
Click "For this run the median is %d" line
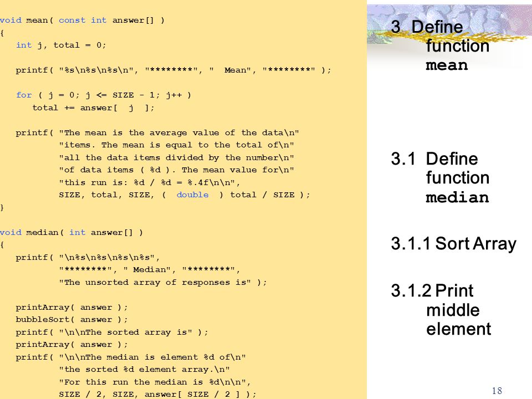[x=155, y=382]
